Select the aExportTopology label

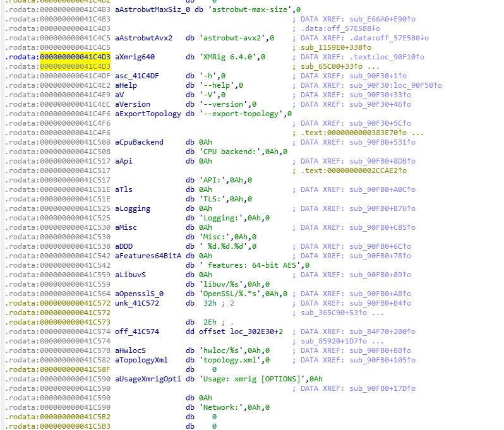click(x=148, y=114)
